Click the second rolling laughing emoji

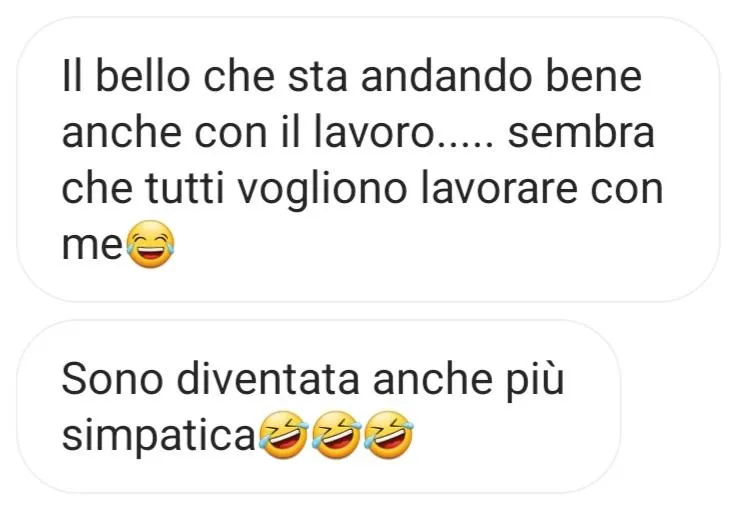tap(337, 435)
